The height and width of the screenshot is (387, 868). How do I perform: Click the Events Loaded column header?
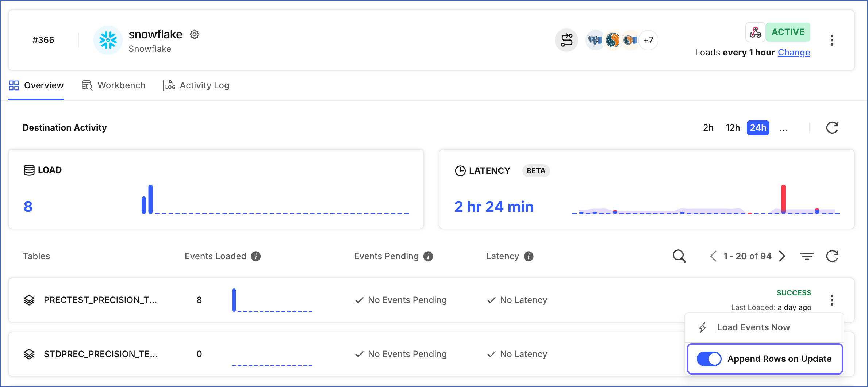(x=215, y=256)
